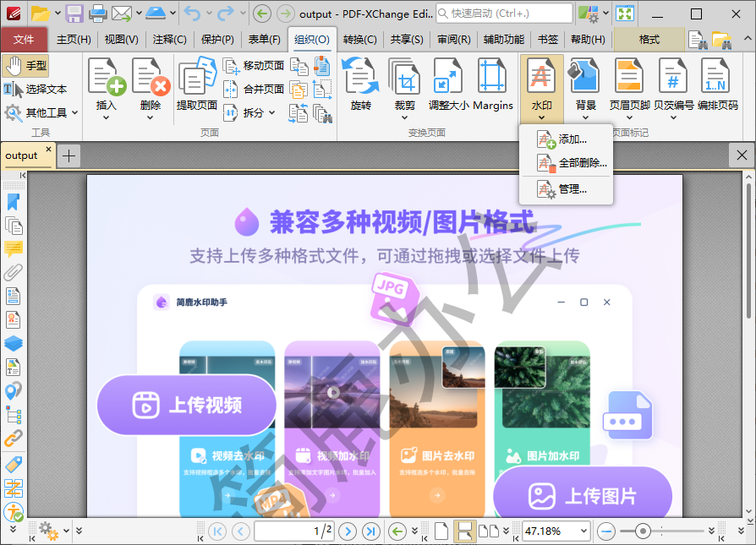Viewport: 756px width, 545px height.
Task: Choose Add from watermark menu
Action: coord(572,139)
